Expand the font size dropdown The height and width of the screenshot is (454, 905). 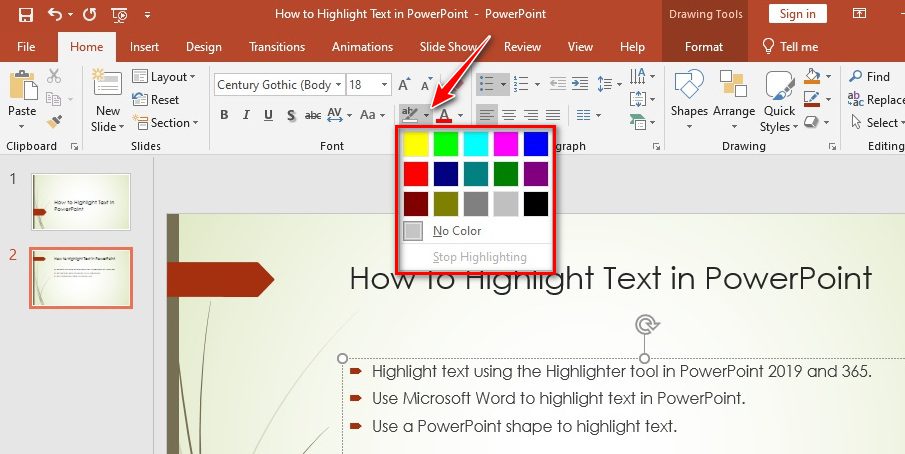(x=384, y=85)
